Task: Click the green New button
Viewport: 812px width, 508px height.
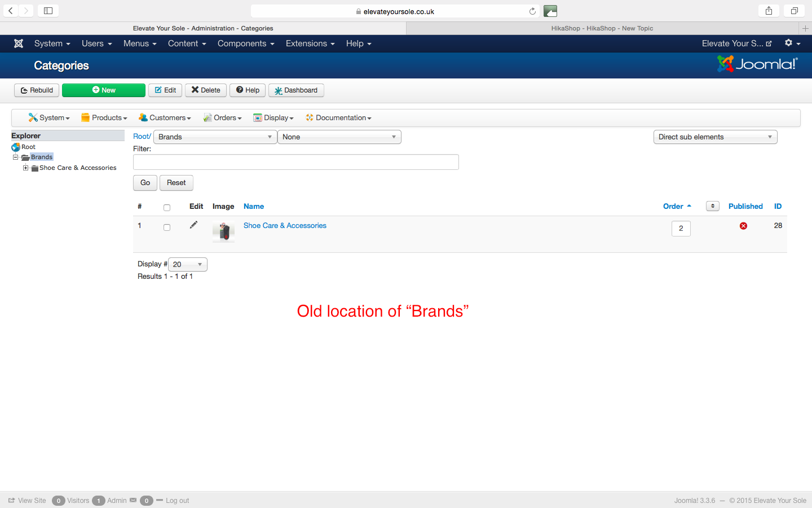Action: coord(104,90)
